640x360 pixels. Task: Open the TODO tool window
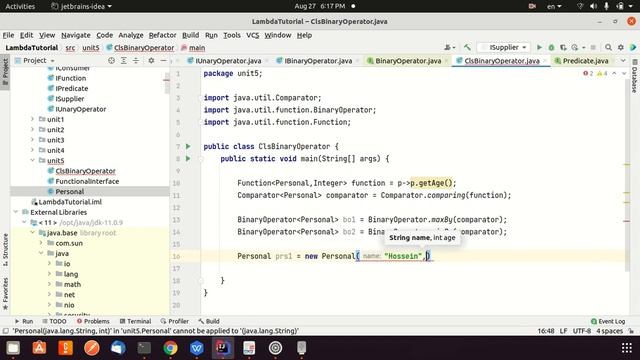click(54, 321)
